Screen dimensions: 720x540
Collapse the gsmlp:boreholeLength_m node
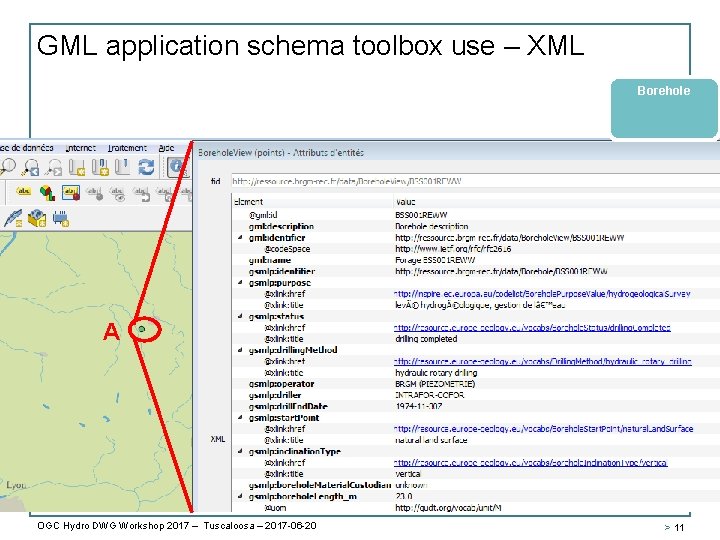pos(240,496)
